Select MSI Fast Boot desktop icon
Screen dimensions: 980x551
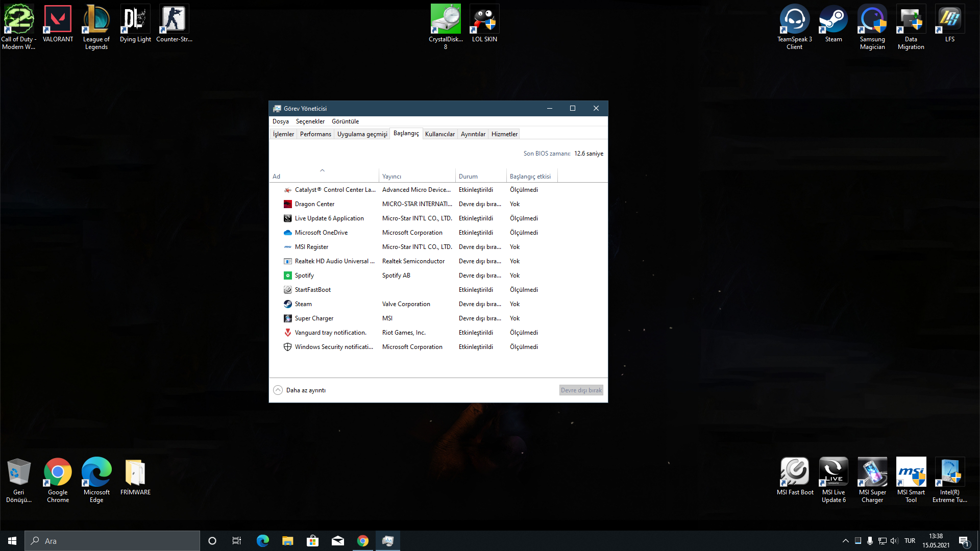tap(795, 476)
